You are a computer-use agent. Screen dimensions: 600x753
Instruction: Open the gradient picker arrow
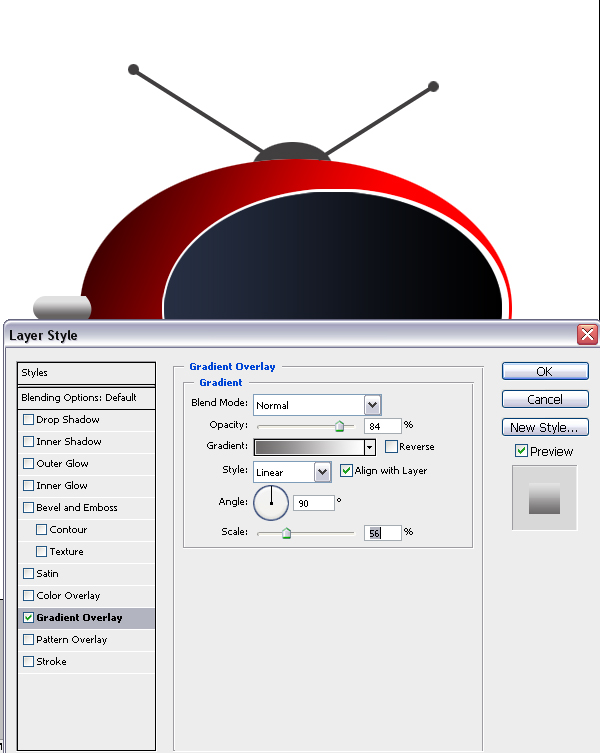[369, 448]
